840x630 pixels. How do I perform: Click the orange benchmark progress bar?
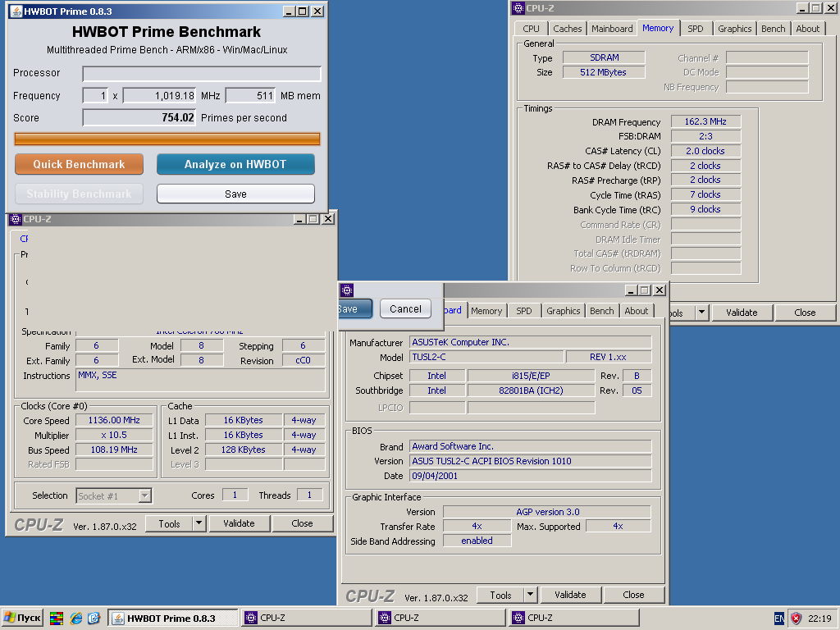[x=167, y=139]
